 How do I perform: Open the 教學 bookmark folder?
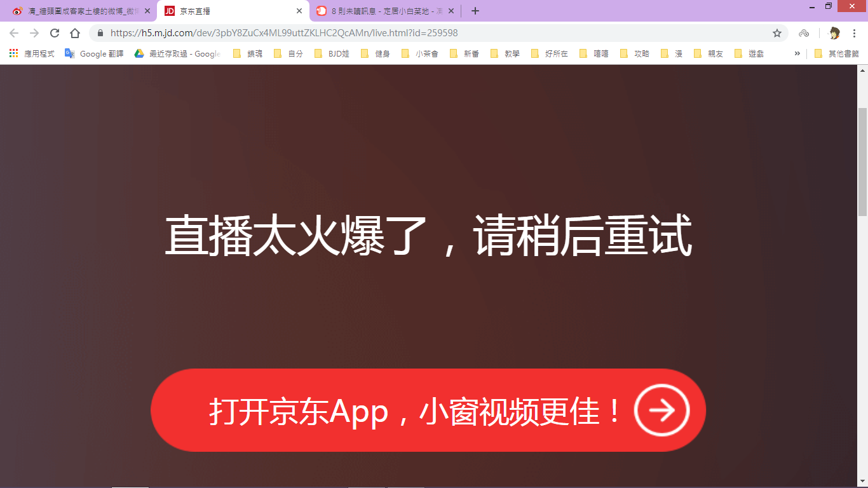click(x=505, y=54)
